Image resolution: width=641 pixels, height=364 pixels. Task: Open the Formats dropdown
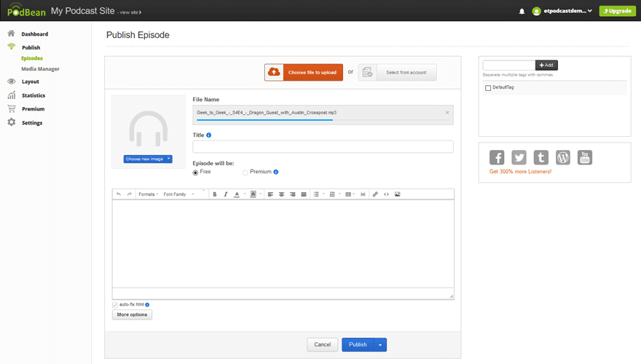(148, 194)
